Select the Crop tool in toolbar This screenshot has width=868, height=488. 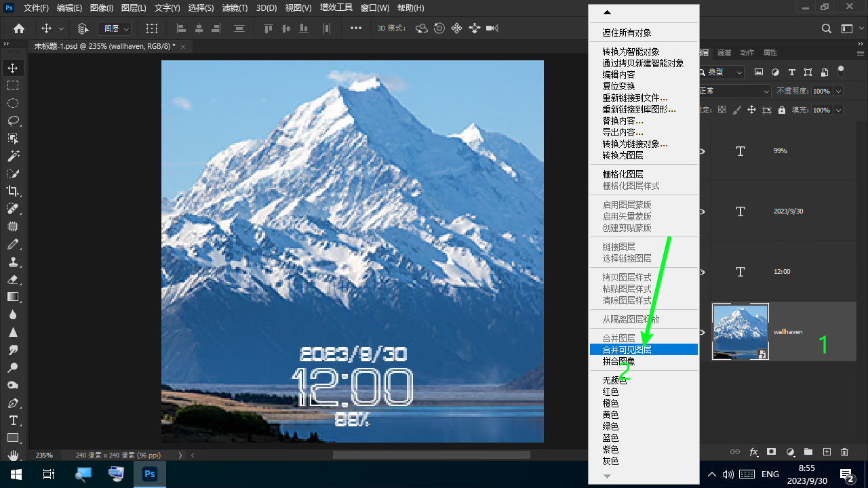pyautogui.click(x=13, y=191)
